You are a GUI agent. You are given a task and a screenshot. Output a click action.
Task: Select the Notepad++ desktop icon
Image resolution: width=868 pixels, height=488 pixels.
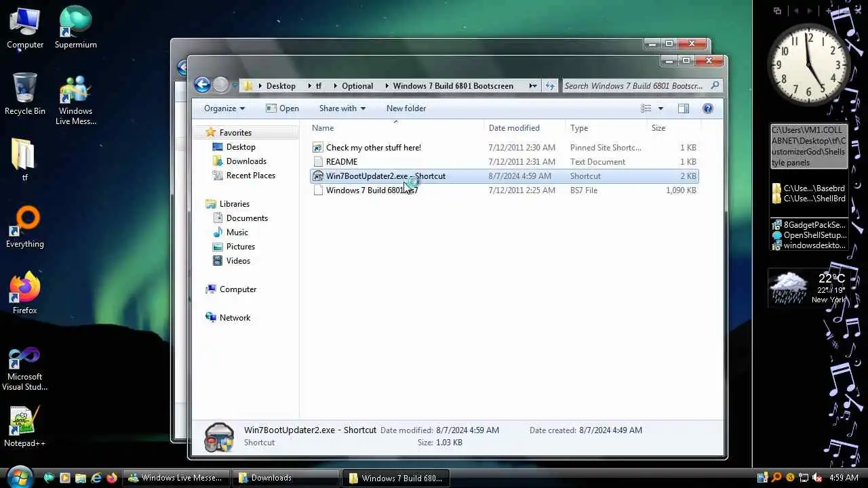coord(24,426)
